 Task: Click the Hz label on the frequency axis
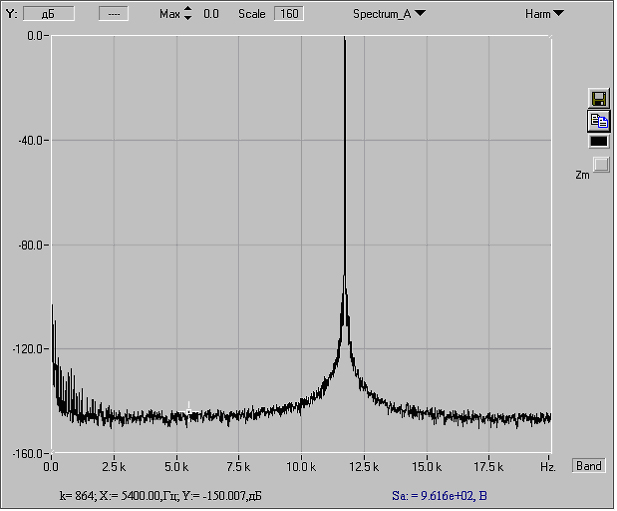pyautogui.click(x=547, y=466)
